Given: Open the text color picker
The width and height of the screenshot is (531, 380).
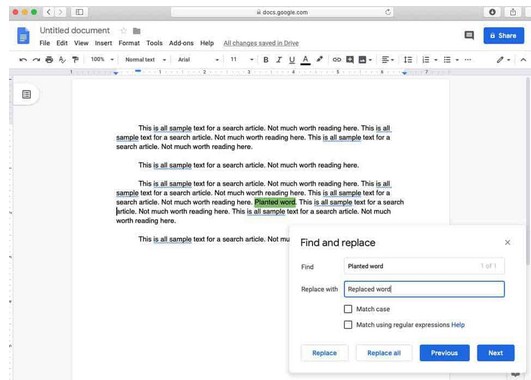Looking at the screenshot, I should 305,60.
